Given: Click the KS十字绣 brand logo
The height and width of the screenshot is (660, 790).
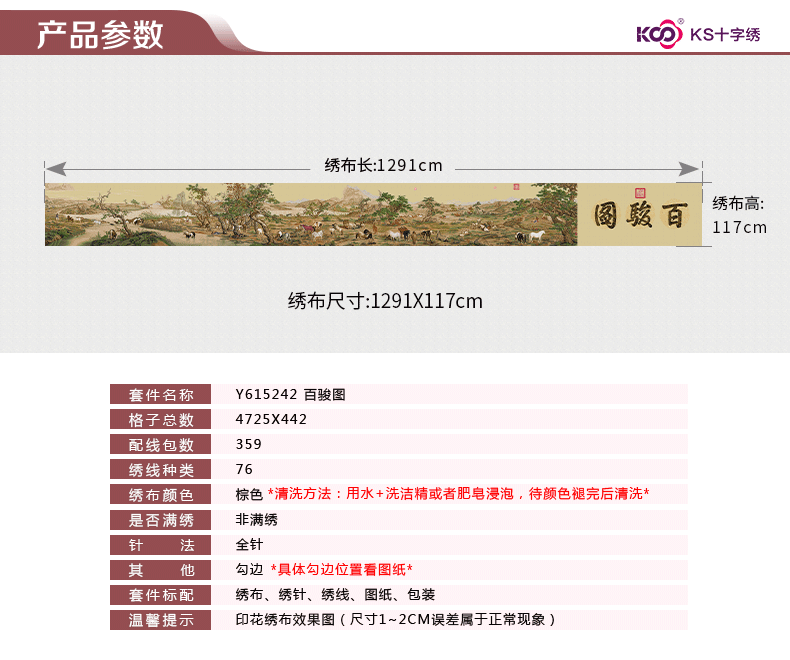Looking at the screenshot, I should click(698, 34).
